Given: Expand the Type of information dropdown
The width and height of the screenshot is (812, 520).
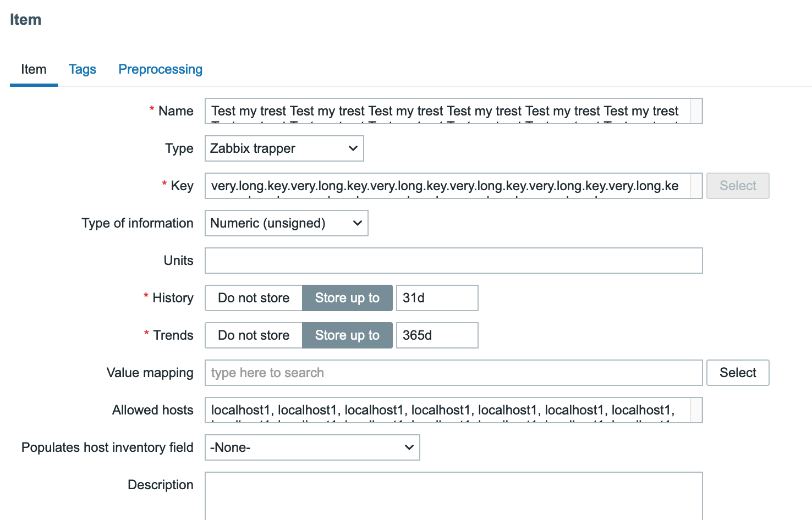Looking at the screenshot, I should pyautogui.click(x=287, y=223).
